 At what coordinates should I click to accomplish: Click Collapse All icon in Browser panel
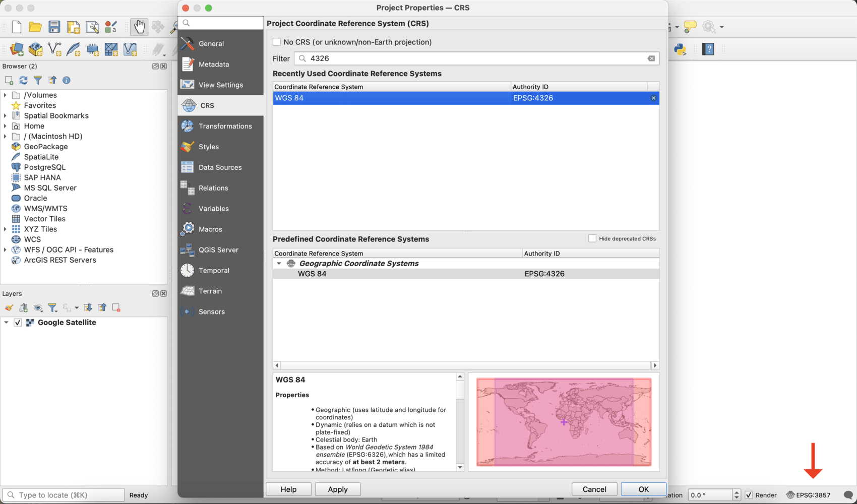click(52, 80)
